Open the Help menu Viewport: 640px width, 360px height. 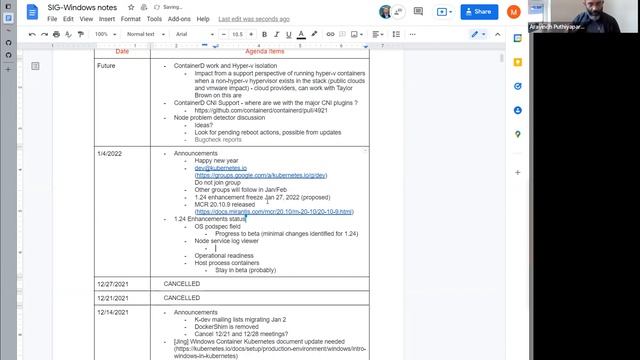(203, 19)
